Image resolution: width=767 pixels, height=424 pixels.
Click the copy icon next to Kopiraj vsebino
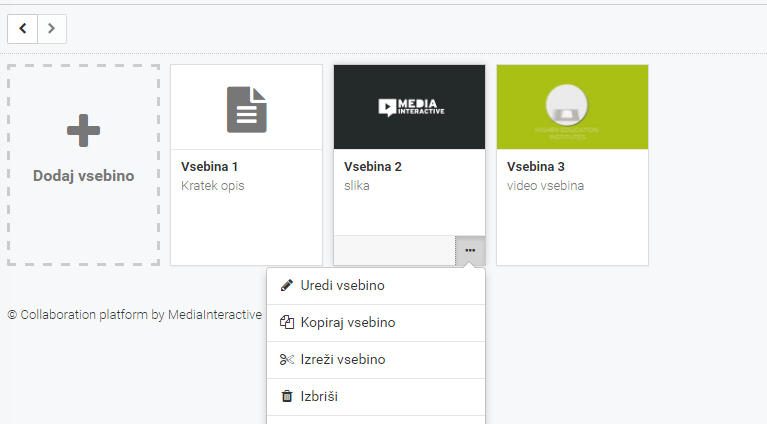click(x=287, y=322)
